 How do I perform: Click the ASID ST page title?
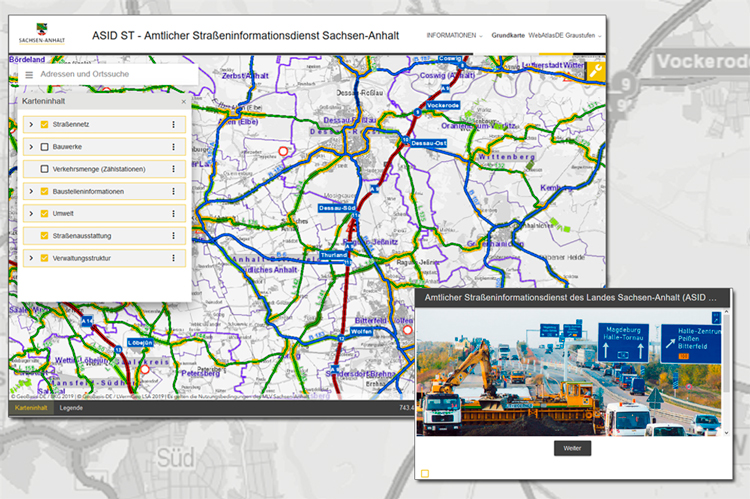[245, 36]
